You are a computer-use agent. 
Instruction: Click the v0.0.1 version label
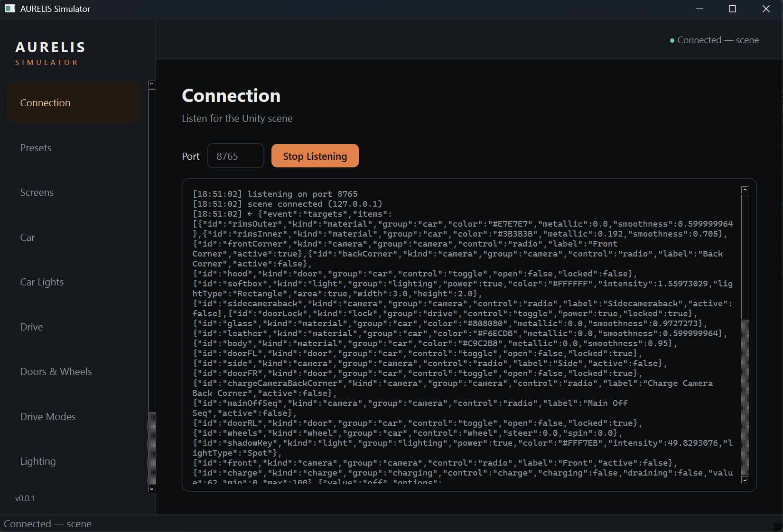pyautogui.click(x=25, y=498)
